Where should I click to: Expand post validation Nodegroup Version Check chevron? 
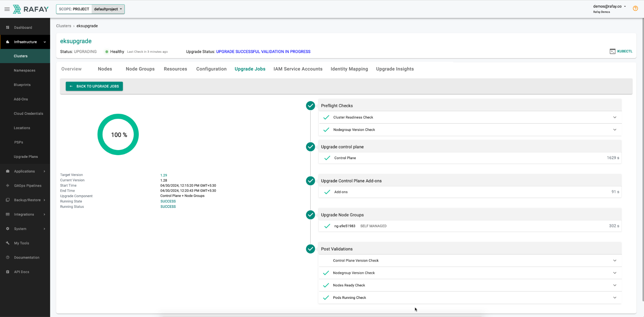(615, 273)
